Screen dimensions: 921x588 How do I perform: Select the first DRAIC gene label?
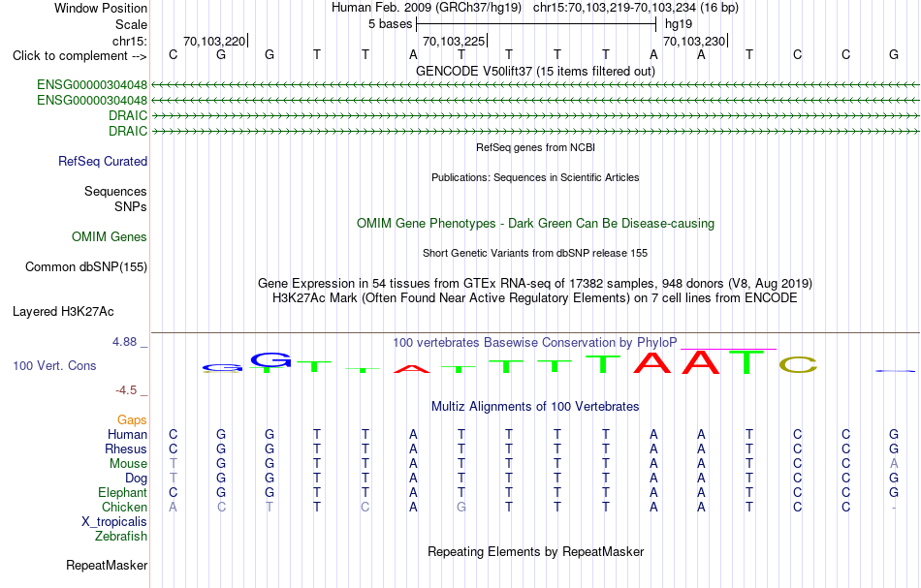[128, 115]
